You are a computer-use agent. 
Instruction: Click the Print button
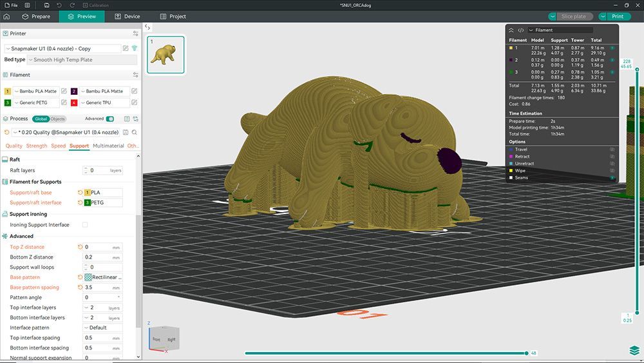tap(618, 17)
